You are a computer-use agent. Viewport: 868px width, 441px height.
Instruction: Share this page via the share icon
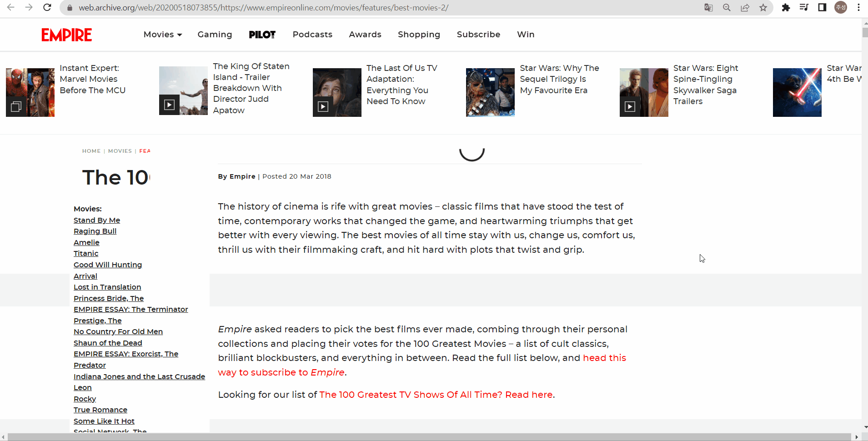tap(745, 7)
